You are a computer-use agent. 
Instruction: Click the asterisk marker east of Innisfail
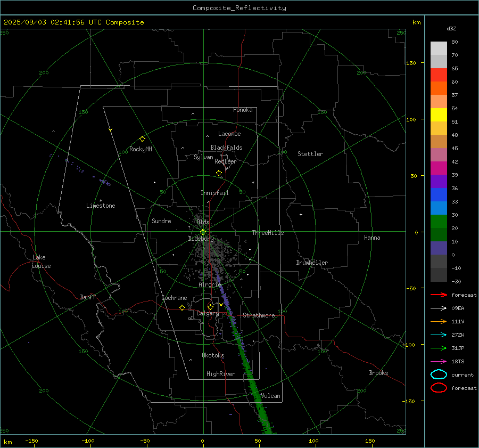click(x=253, y=183)
